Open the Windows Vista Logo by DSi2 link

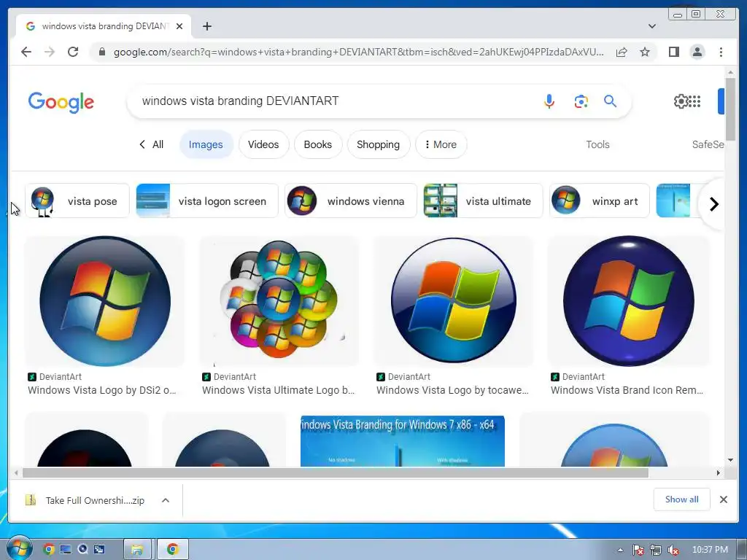coord(101,391)
